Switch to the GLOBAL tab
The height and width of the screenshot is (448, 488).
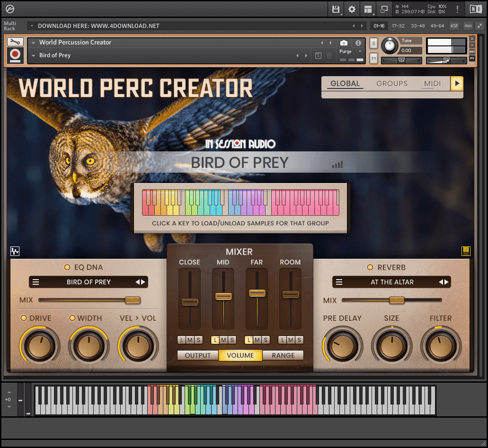(x=345, y=83)
